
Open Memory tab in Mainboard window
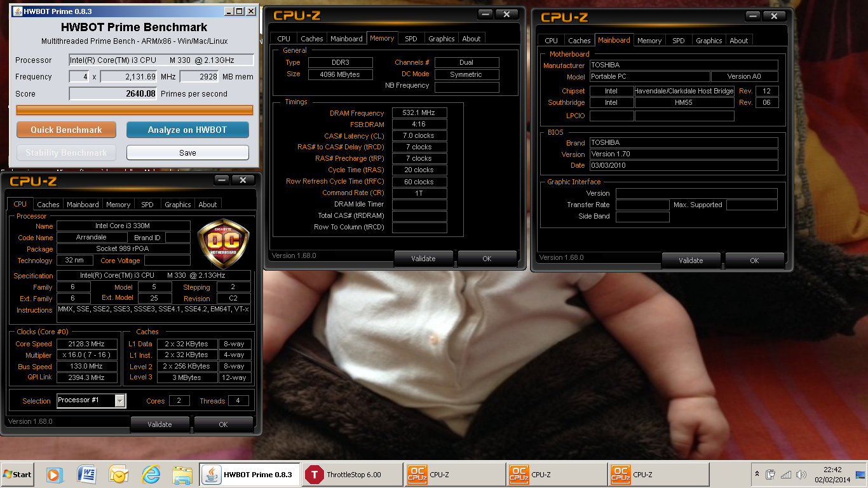coord(649,41)
